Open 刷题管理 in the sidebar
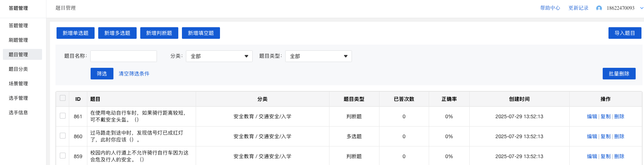This screenshot has width=644, height=165. click(x=18, y=40)
